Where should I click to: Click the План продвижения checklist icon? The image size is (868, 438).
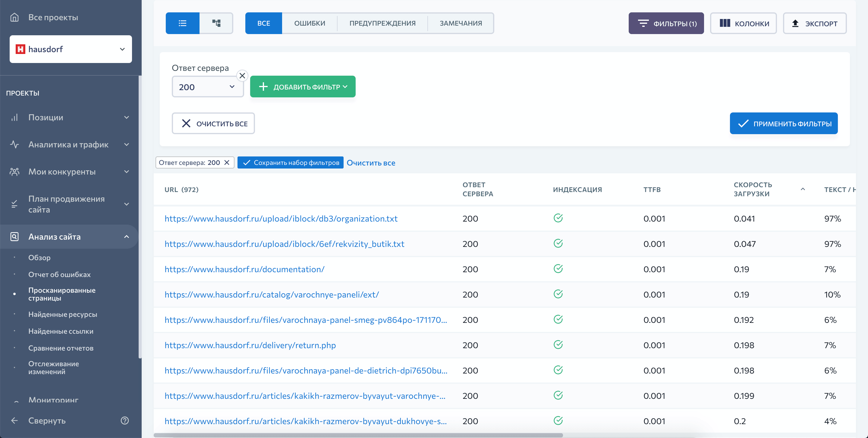coord(14,204)
